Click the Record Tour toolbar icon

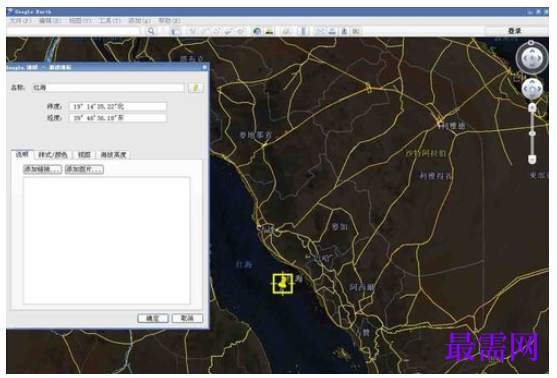240,31
